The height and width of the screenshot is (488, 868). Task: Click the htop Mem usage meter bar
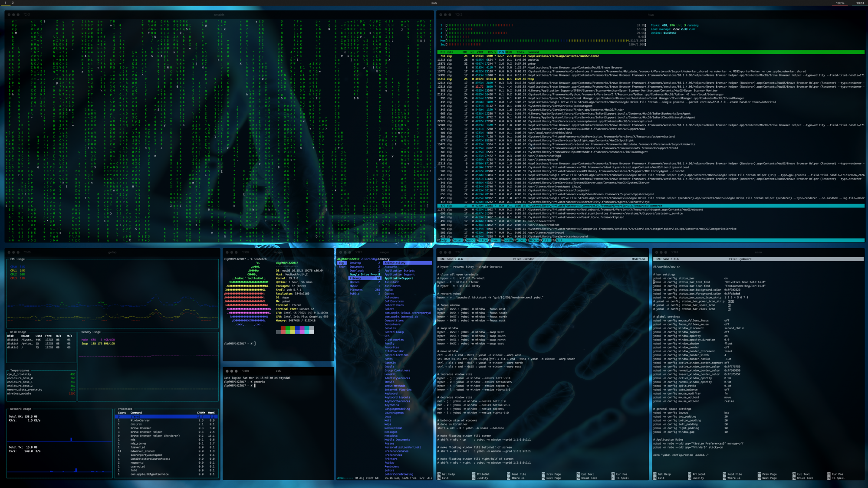(x=542, y=40)
